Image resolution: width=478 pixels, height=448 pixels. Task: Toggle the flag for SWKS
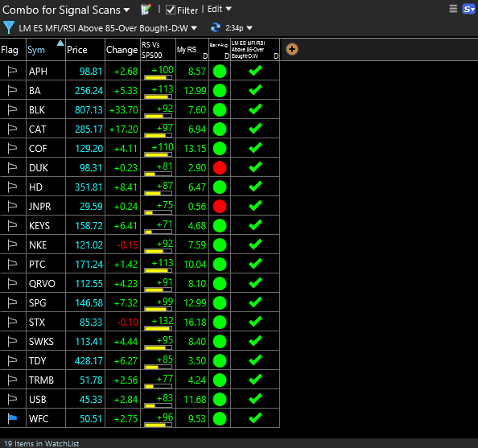point(12,341)
